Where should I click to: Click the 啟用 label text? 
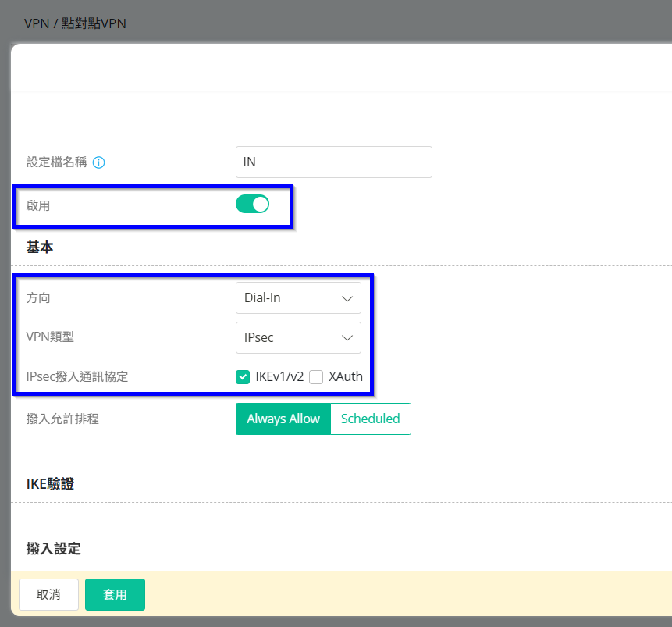pos(38,205)
